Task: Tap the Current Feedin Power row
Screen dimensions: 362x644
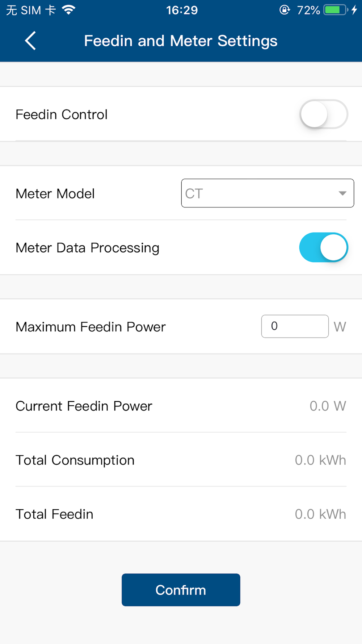Action: point(181,406)
